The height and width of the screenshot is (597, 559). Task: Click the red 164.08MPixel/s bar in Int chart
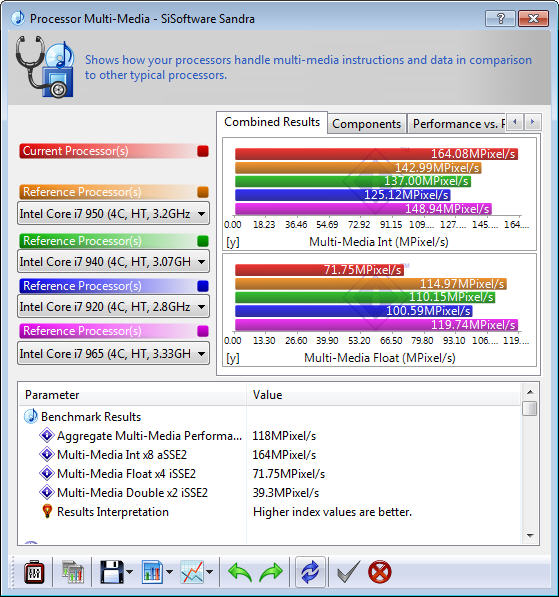(x=376, y=154)
